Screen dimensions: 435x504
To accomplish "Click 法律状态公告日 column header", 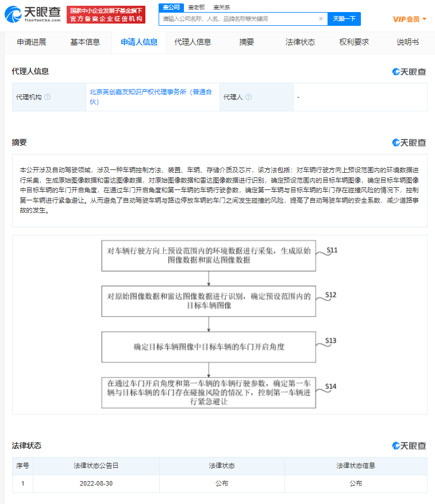I will click(x=96, y=466).
